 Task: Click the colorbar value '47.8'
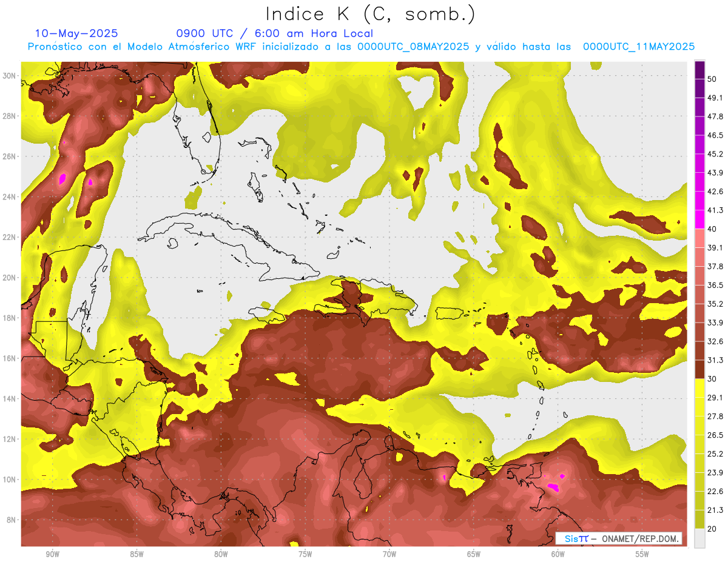click(x=715, y=116)
